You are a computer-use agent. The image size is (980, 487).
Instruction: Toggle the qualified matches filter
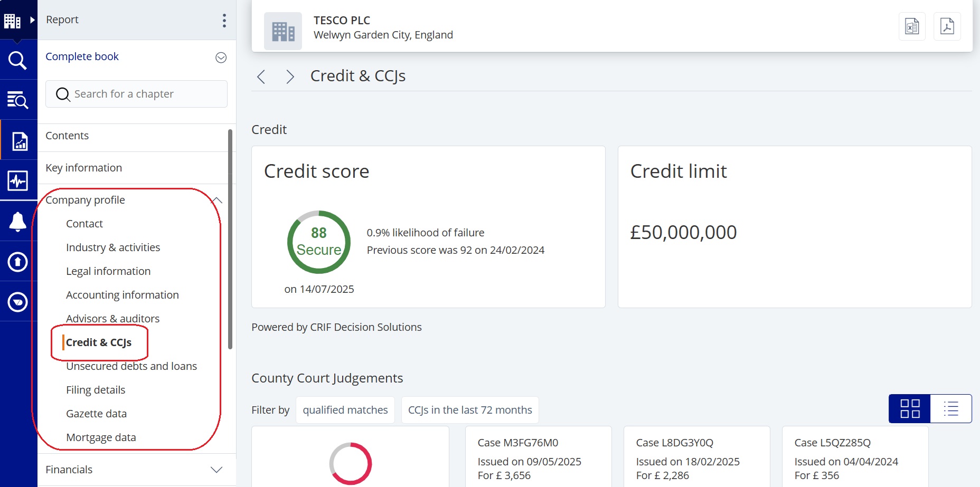pos(345,410)
